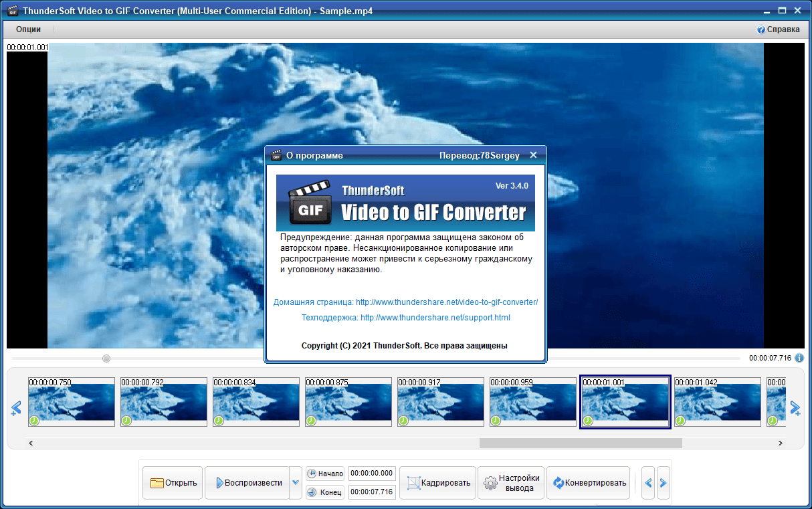
Task: Click the Воспроизвести play button
Action: pyautogui.click(x=247, y=483)
